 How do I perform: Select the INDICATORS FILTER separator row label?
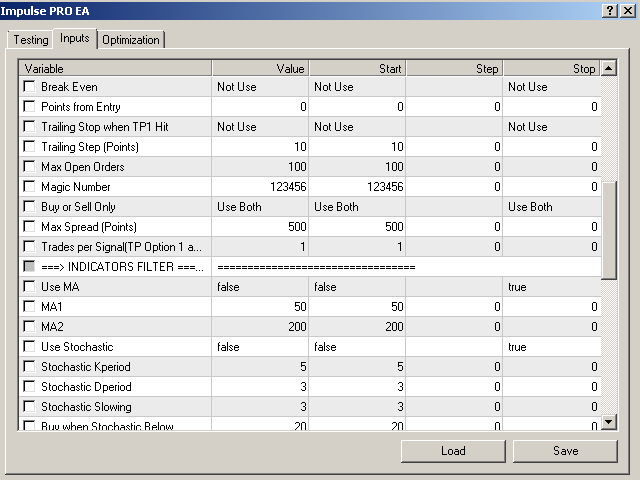tap(122, 267)
